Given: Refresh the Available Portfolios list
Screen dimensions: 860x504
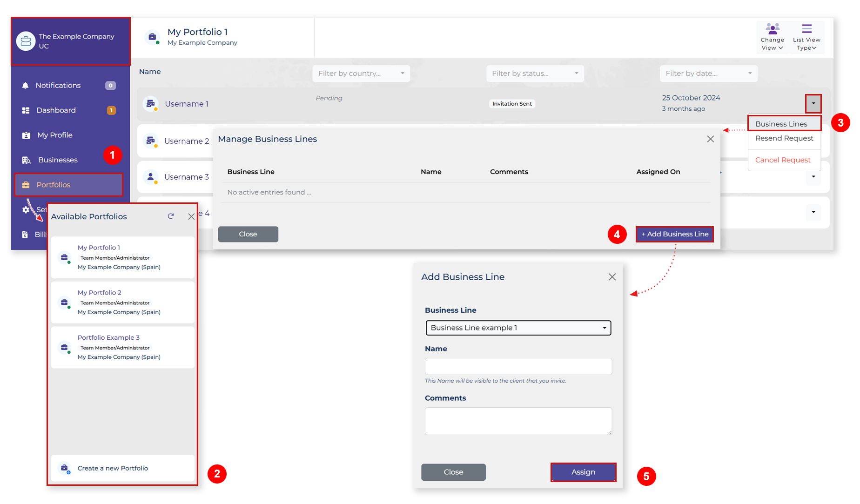Looking at the screenshot, I should (171, 216).
